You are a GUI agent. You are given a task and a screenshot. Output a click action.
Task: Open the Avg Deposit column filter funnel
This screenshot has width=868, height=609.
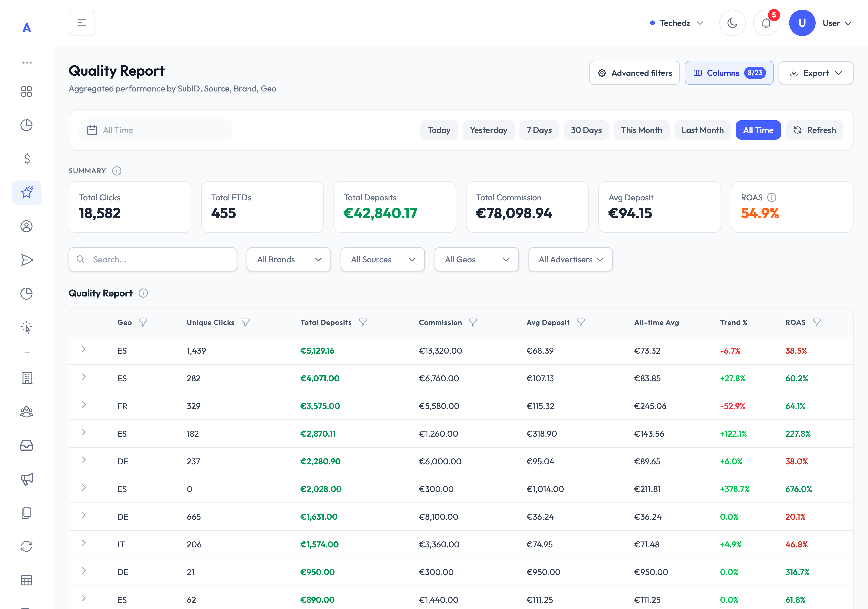pos(581,323)
